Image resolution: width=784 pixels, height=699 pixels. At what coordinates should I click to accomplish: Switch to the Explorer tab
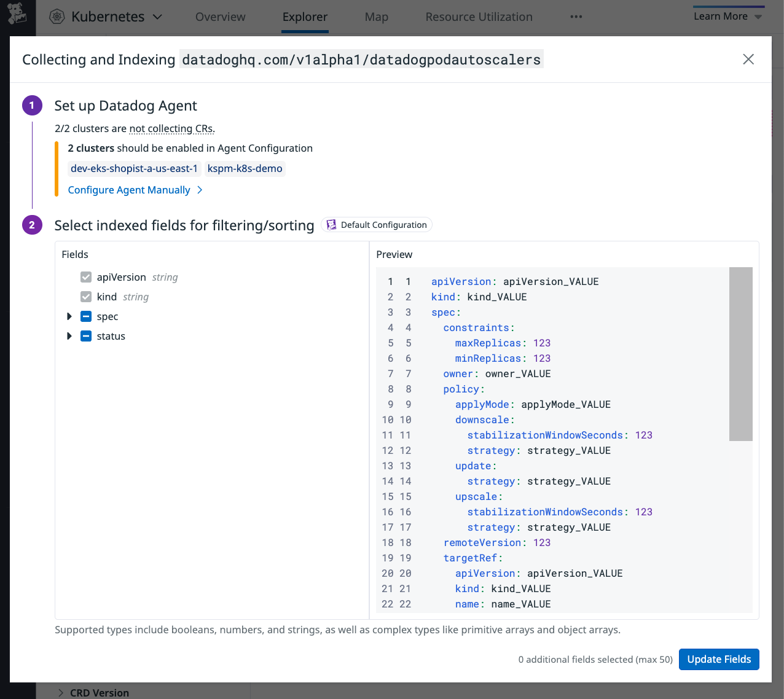305,17
